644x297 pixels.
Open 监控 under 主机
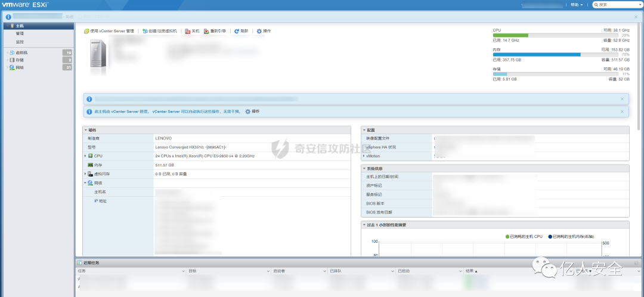(20, 42)
